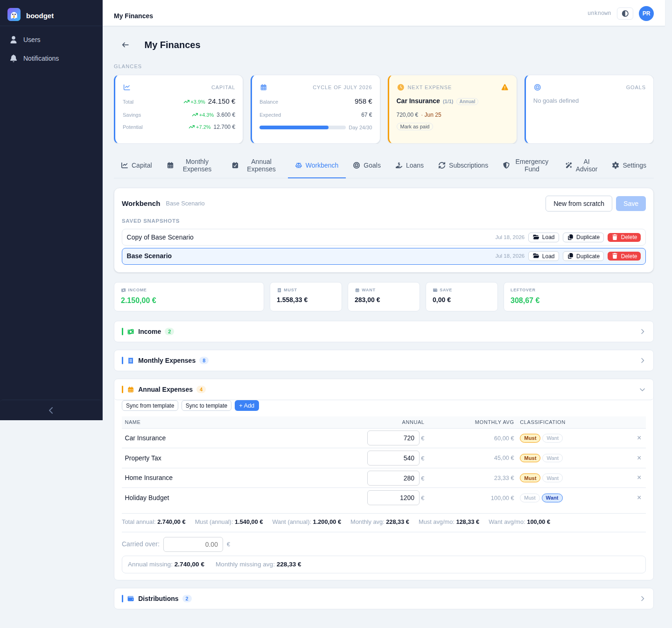
Task: Load the Copy of Base Scenario snapshot
Action: point(544,237)
